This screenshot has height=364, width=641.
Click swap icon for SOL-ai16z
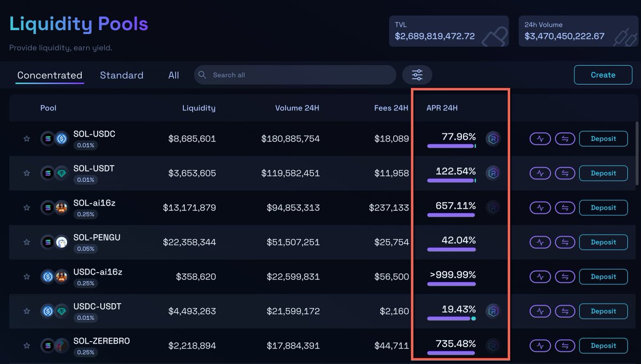(565, 208)
